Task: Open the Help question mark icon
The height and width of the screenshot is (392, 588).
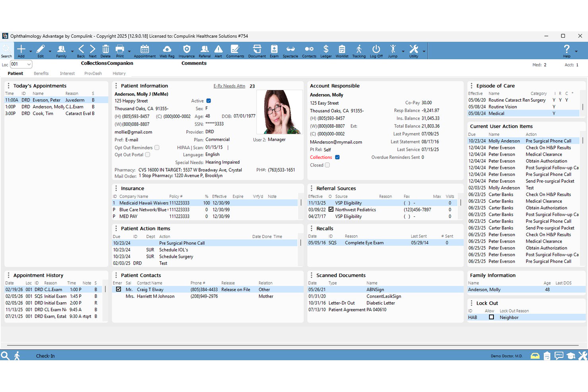Action: pyautogui.click(x=567, y=49)
